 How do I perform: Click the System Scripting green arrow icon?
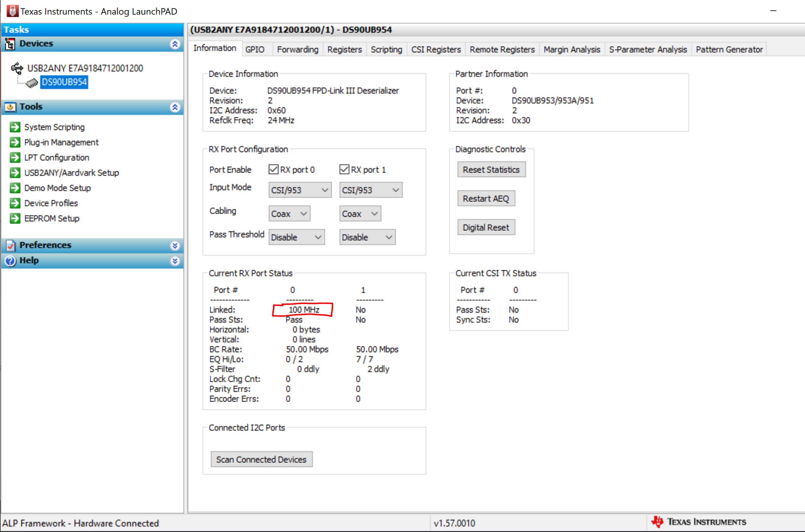tap(15, 127)
